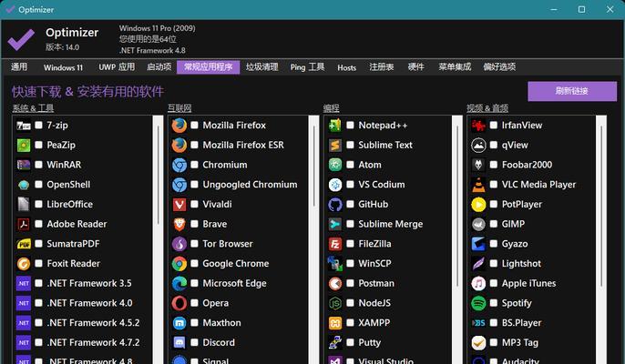Click the PotPlayer yellow icon
Image resolution: width=625 pixels, height=364 pixels.
click(478, 205)
